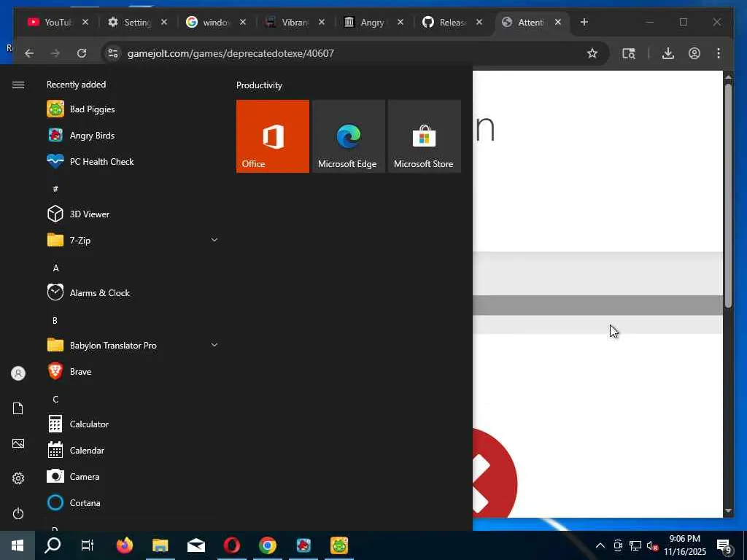This screenshot has width=747, height=560.
Task: Open Pictures from Start sidebar
Action: [18, 443]
